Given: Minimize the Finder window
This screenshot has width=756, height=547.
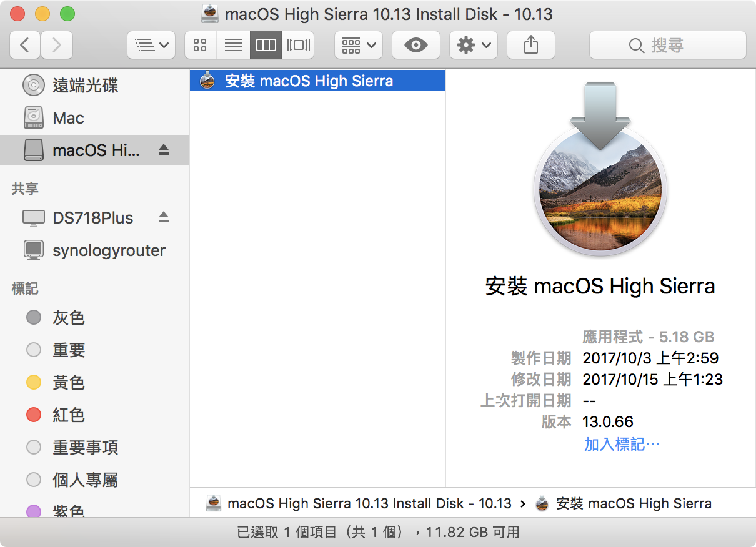Looking at the screenshot, I should pos(42,13).
